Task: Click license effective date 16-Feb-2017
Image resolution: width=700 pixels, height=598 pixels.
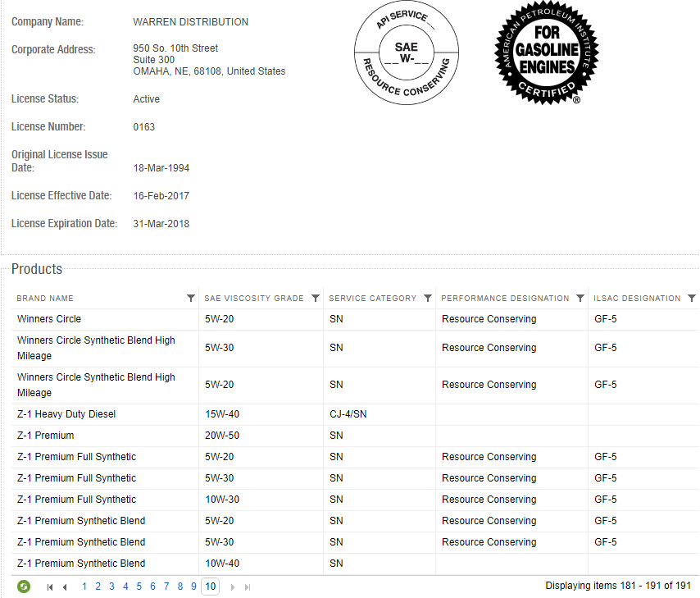Action: click(x=161, y=196)
